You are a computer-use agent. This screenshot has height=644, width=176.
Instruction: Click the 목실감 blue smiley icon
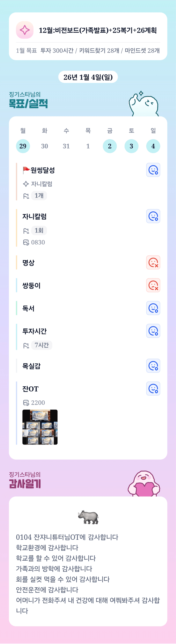click(x=153, y=366)
